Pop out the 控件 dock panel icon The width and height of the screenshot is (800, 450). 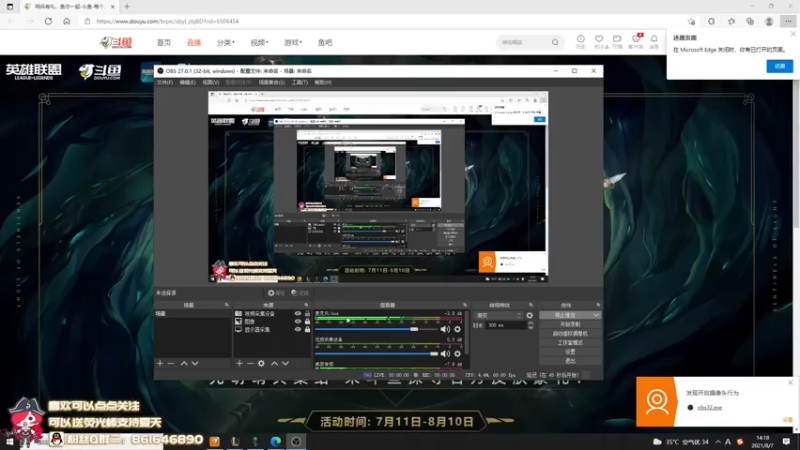(598, 305)
